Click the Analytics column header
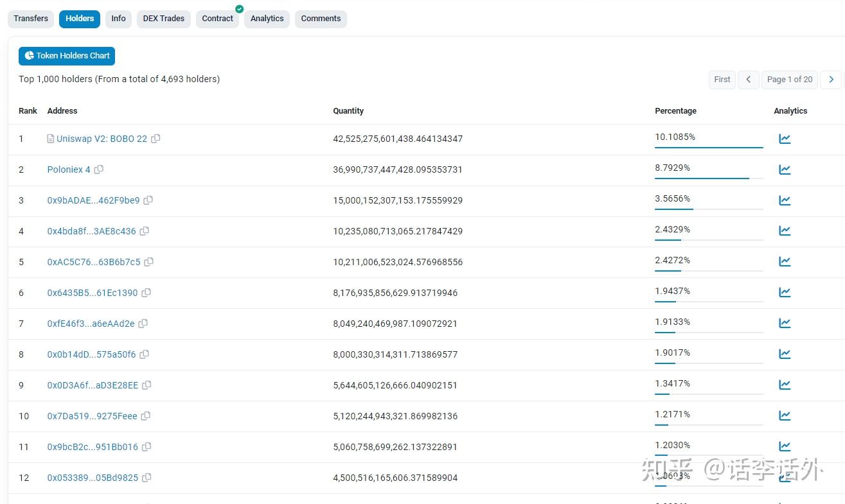845x504 pixels. point(790,111)
